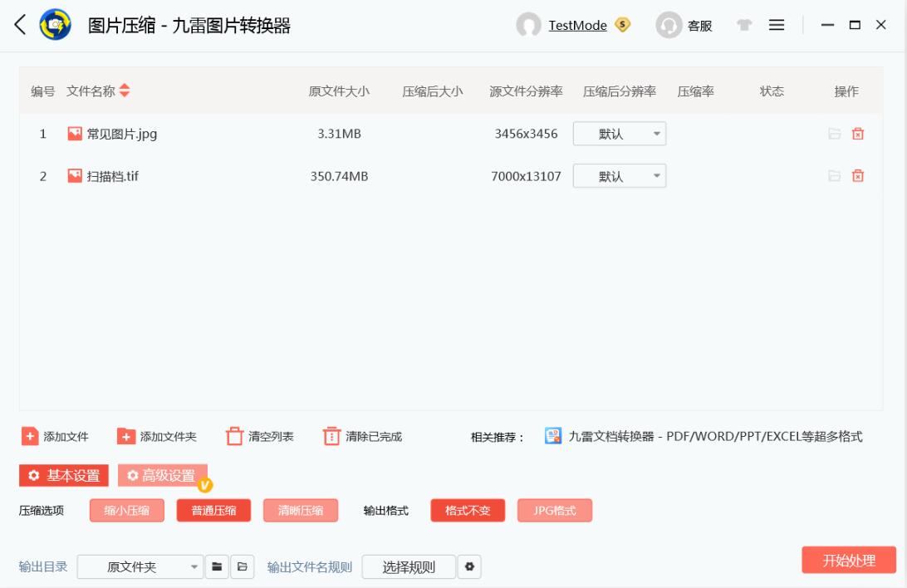Image resolution: width=907 pixels, height=588 pixels.
Task: Go back using the back arrow
Action: pyautogui.click(x=20, y=25)
